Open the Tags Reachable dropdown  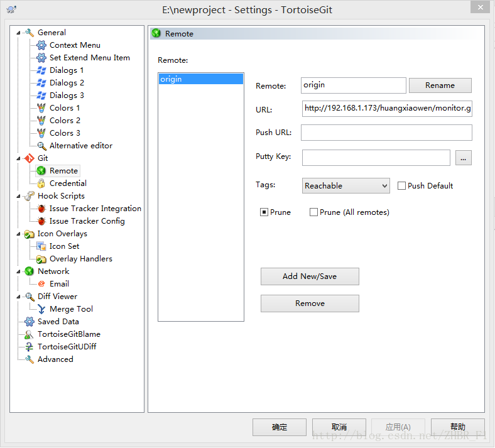(x=345, y=186)
